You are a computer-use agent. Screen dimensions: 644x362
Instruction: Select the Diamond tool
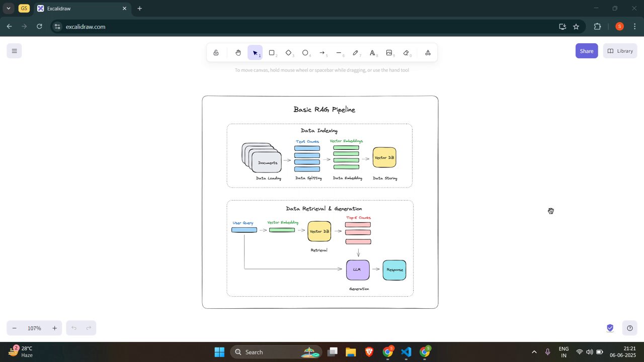(x=289, y=53)
